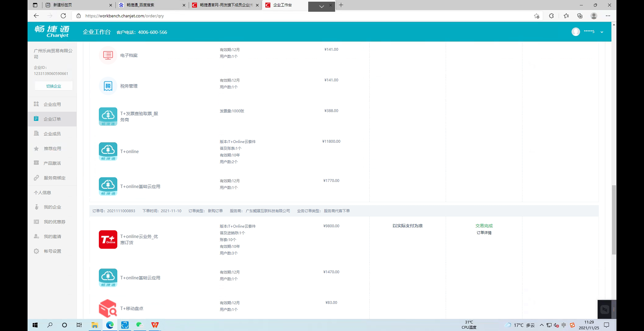Select 企业订单 sidebar item

tap(52, 119)
